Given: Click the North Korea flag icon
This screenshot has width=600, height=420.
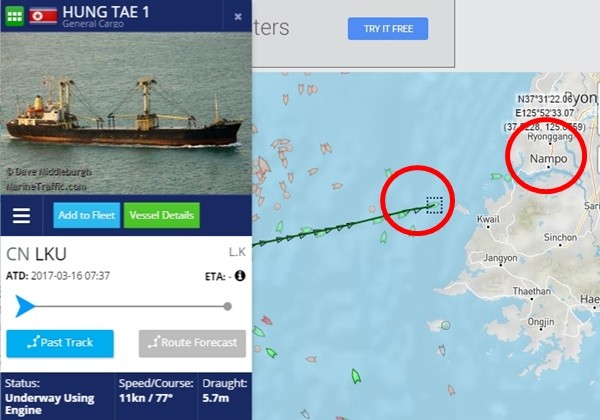Looking at the screenshot, I should coord(43,16).
